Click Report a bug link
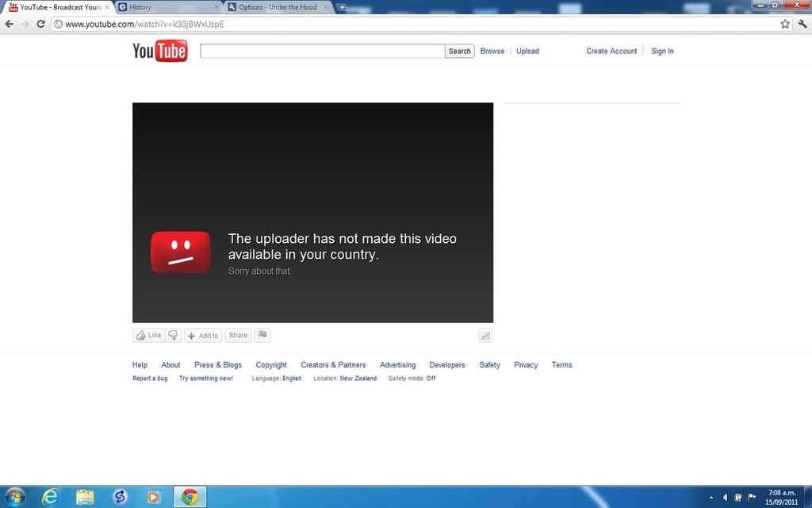812x508 pixels. tap(150, 379)
